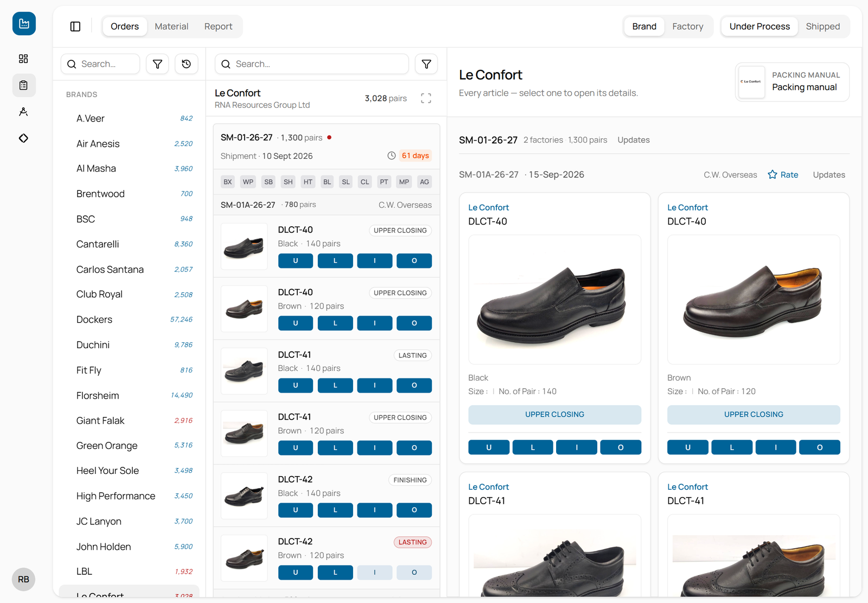Toggle the sidebar panel icon

click(x=75, y=27)
